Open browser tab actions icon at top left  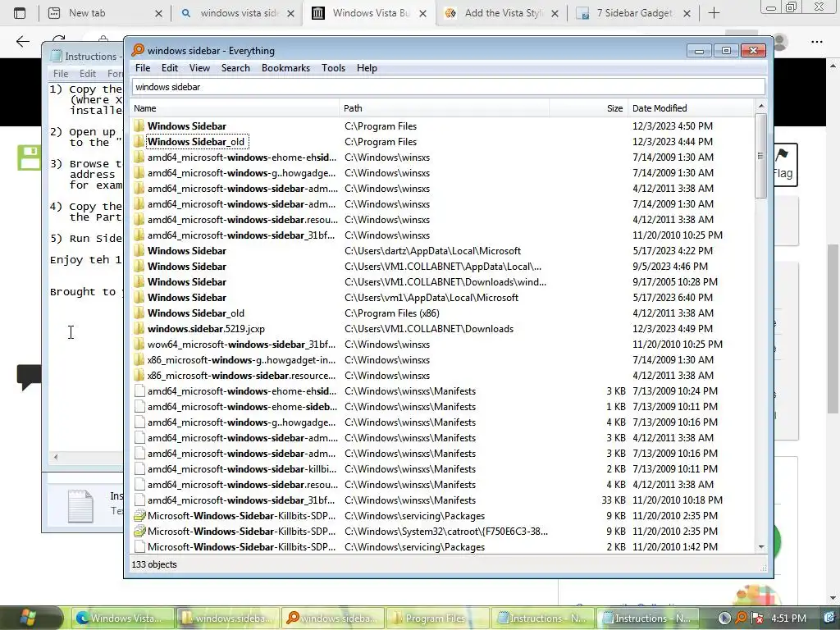tap(20, 13)
